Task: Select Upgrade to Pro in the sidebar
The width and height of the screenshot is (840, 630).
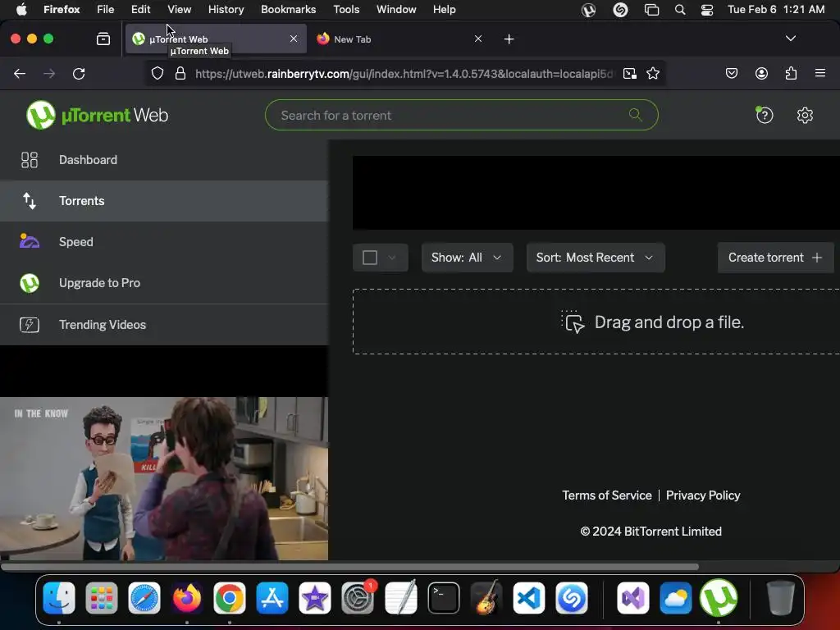Action: point(164,283)
